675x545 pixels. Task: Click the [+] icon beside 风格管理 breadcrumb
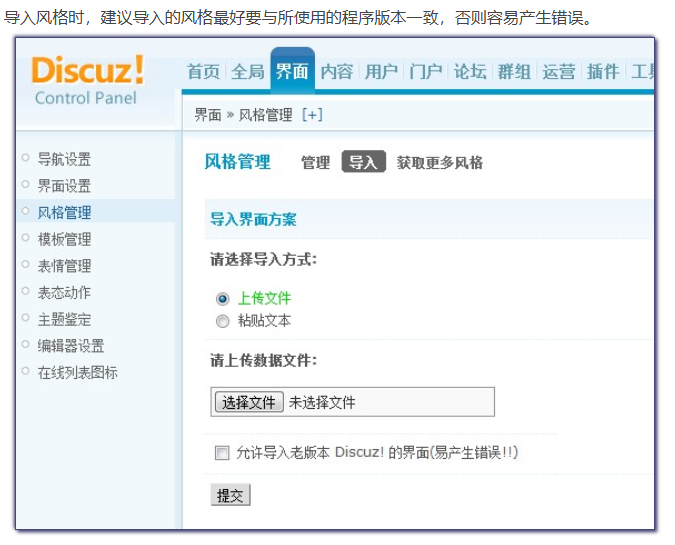point(312,115)
